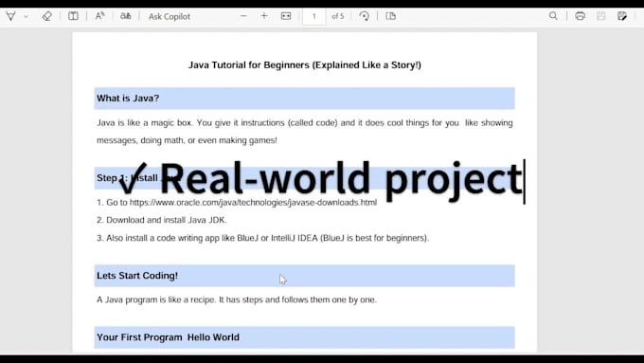Open the Oracle Java downloads link

pyautogui.click(x=253, y=202)
